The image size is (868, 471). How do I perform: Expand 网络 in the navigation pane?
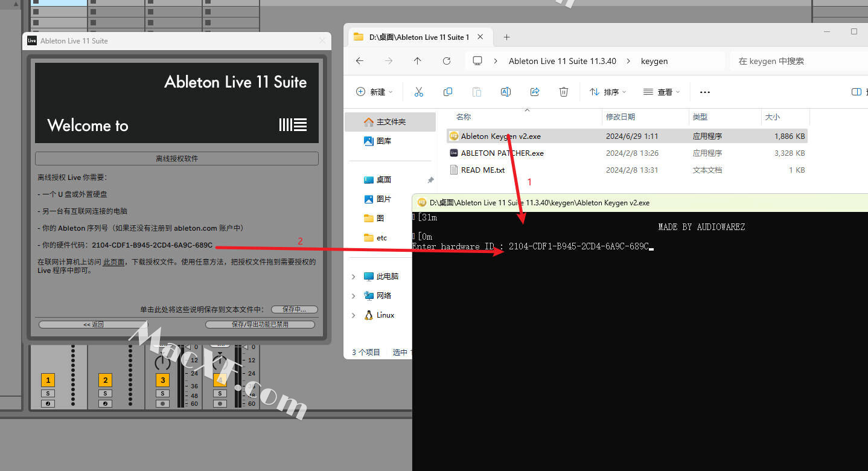click(x=354, y=296)
